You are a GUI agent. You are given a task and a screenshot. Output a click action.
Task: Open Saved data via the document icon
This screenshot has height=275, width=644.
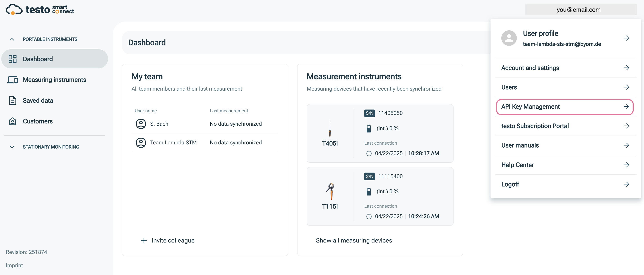(x=13, y=100)
